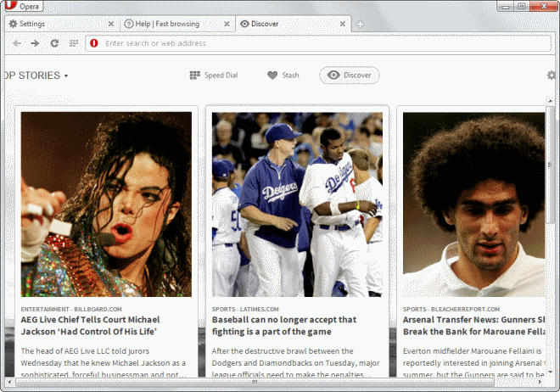The height and width of the screenshot is (392, 560).
Task: Open Discover settings gear icon
Action: click(552, 76)
